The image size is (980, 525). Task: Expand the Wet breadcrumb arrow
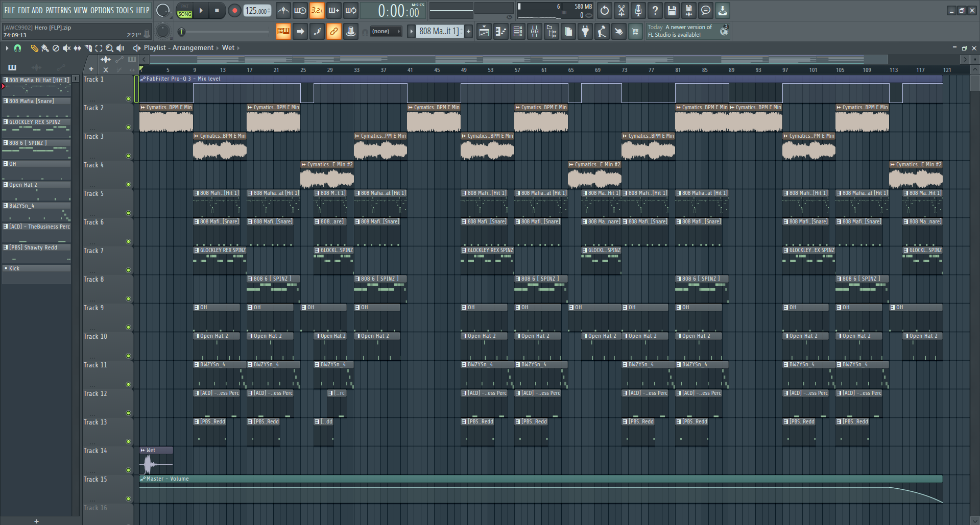[x=238, y=48]
